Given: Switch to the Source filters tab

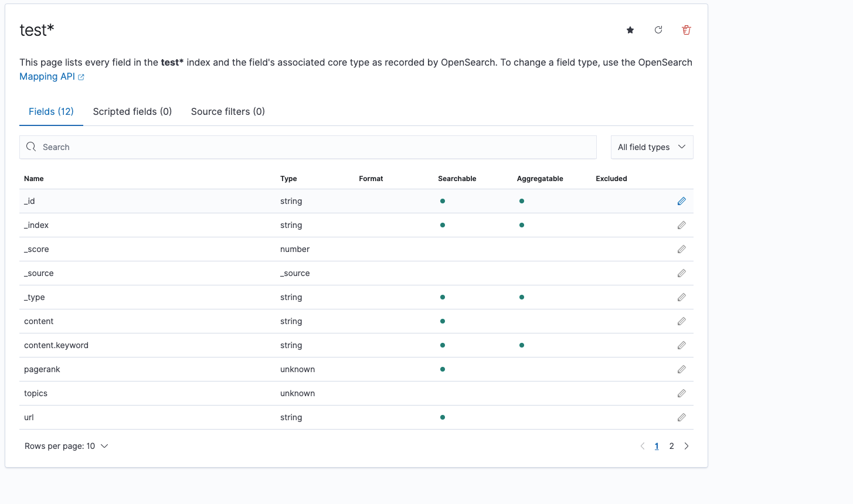Looking at the screenshot, I should [227, 111].
